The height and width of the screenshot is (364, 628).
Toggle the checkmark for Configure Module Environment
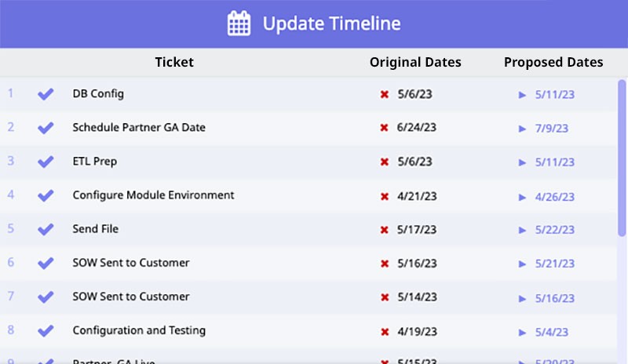point(46,195)
